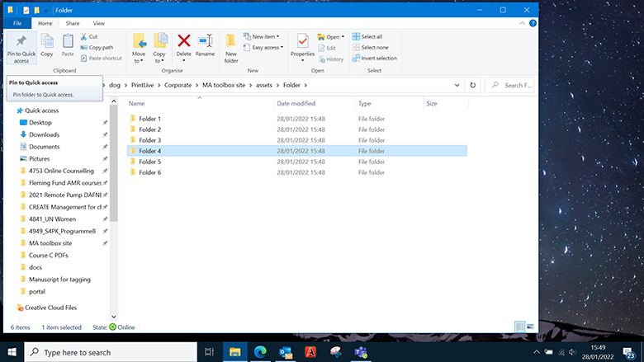This screenshot has height=362, width=644.
Task: Create a new folder using ribbon icon
Action: 231,45
